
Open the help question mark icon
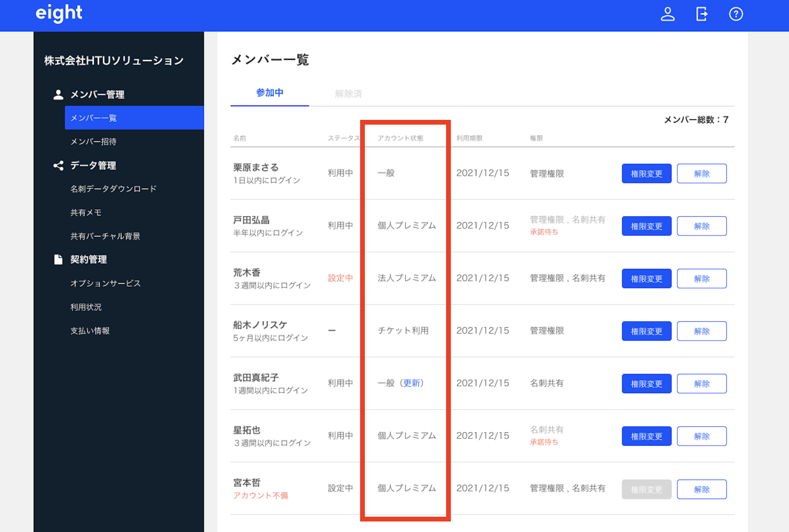pos(736,14)
